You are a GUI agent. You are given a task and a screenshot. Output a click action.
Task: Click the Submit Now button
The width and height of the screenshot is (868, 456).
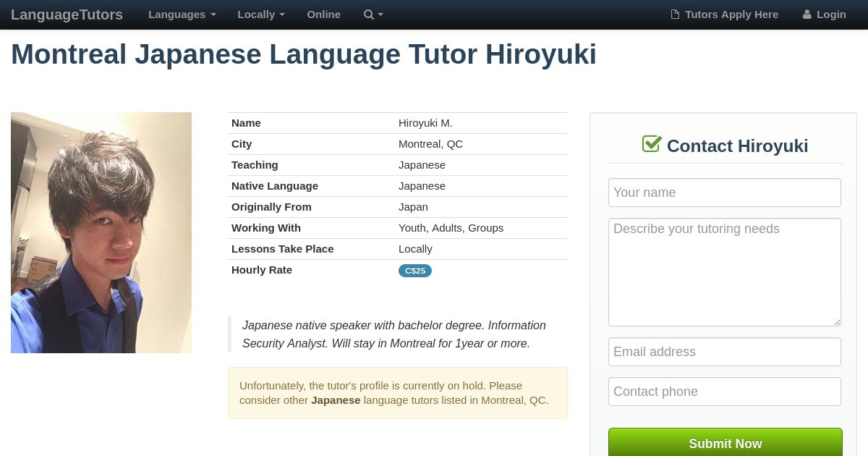point(726,442)
